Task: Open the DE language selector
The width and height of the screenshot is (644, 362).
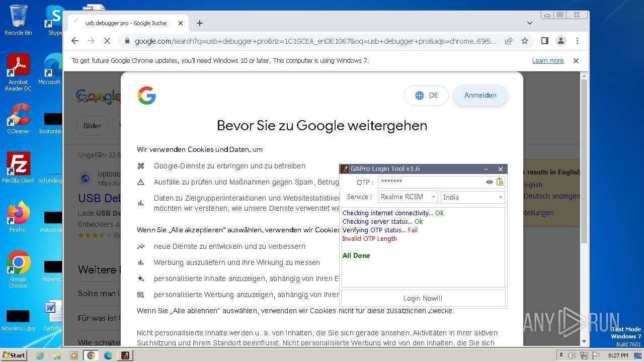Action: point(426,96)
